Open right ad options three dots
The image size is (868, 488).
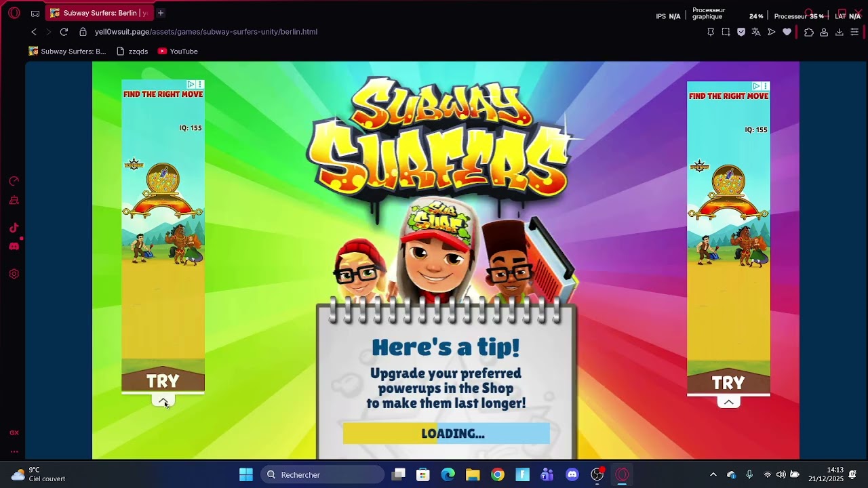766,86
